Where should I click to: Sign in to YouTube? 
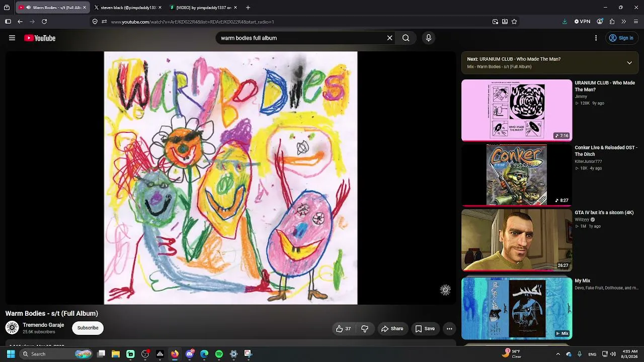[621, 38]
